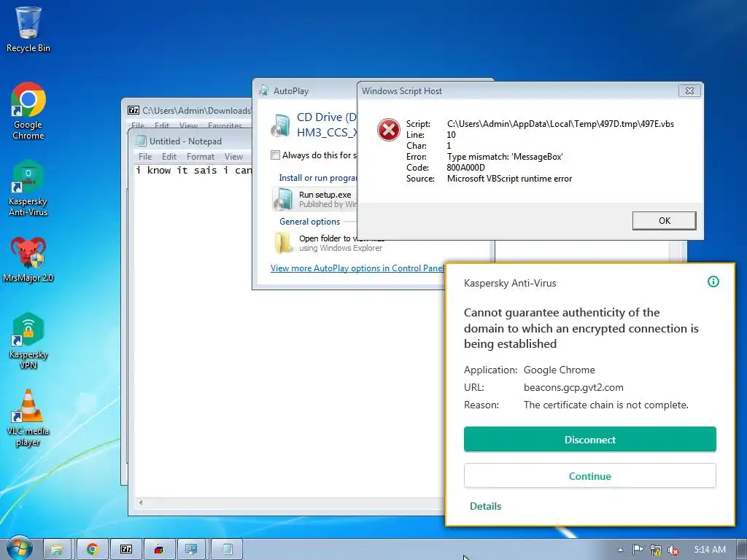Click Disconnect in Kaspersky popup
The height and width of the screenshot is (560, 747).
tap(589, 440)
